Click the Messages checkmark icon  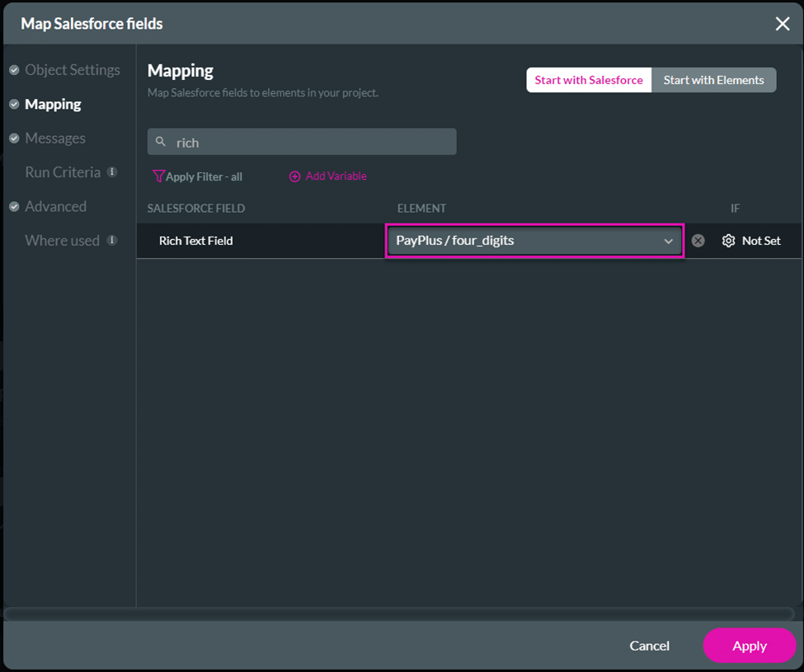14,139
